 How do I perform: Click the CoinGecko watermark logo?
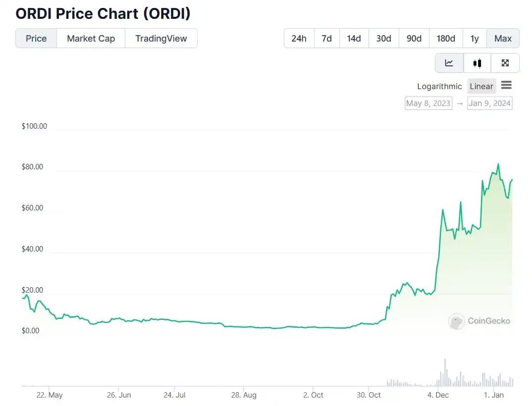[x=479, y=321]
